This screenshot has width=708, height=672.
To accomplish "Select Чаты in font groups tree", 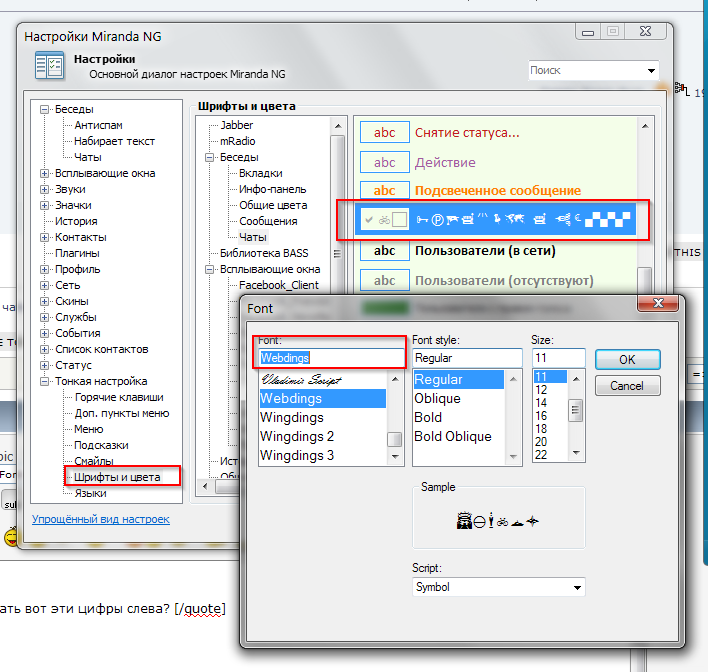I will pyautogui.click(x=252, y=237).
